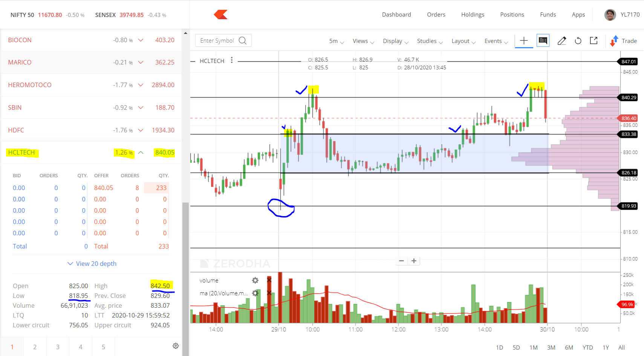This screenshot has height=356, width=644.
Task: Expand MARICO market depth chevron
Action: (x=141, y=62)
